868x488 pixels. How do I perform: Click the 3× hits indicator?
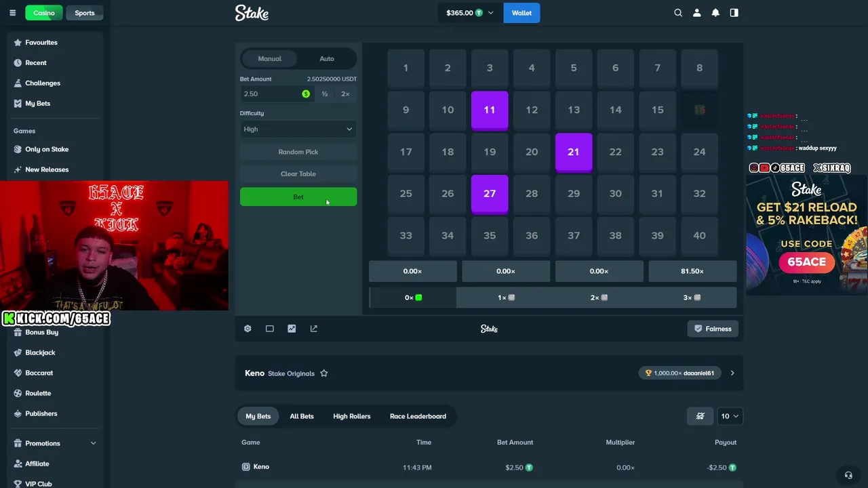[x=692, y=298]
